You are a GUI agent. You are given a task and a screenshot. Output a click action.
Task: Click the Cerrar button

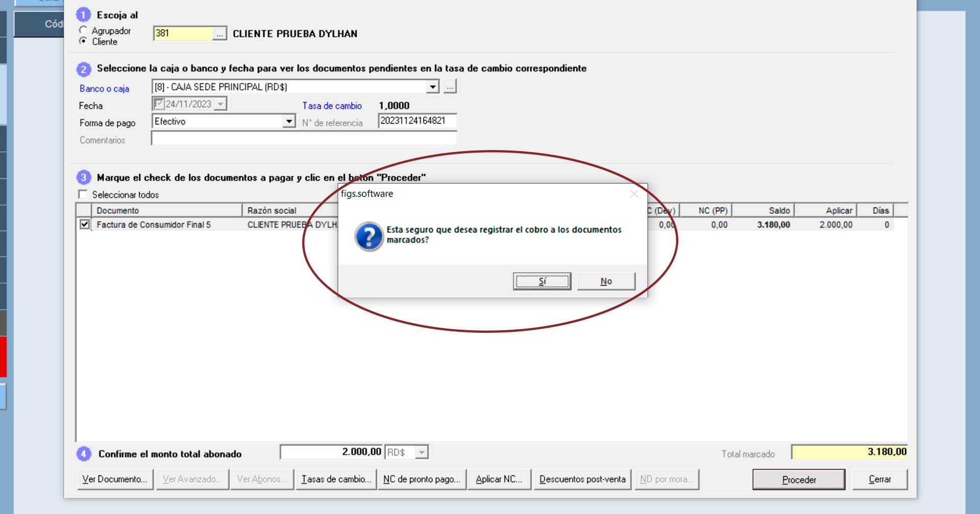tap(879, 479)
